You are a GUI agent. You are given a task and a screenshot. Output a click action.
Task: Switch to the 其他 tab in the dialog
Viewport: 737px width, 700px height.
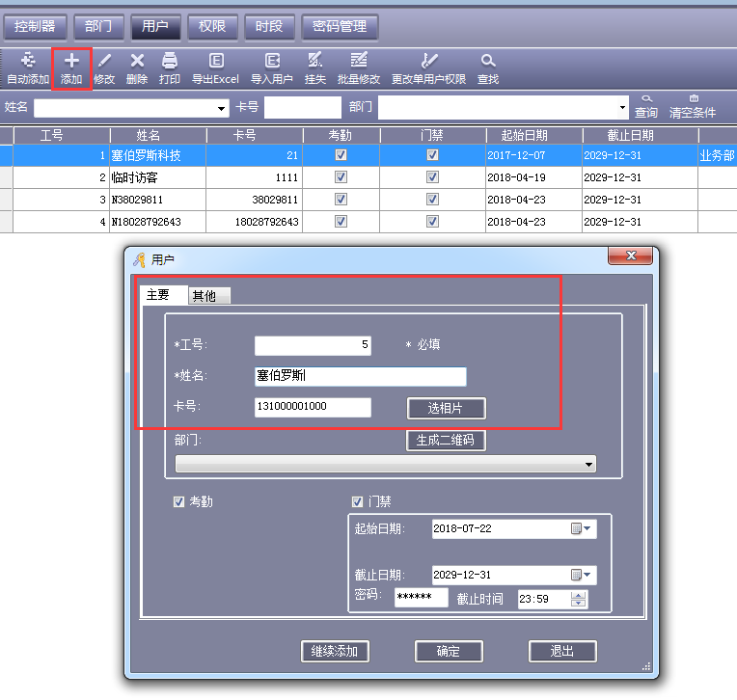[205, 296]
